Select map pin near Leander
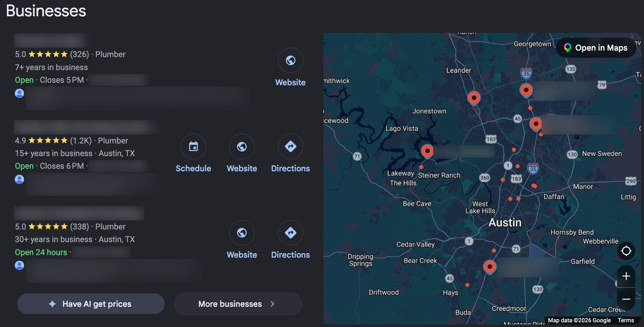Screen dimensions: 644x327 click(x=474, y=98)
